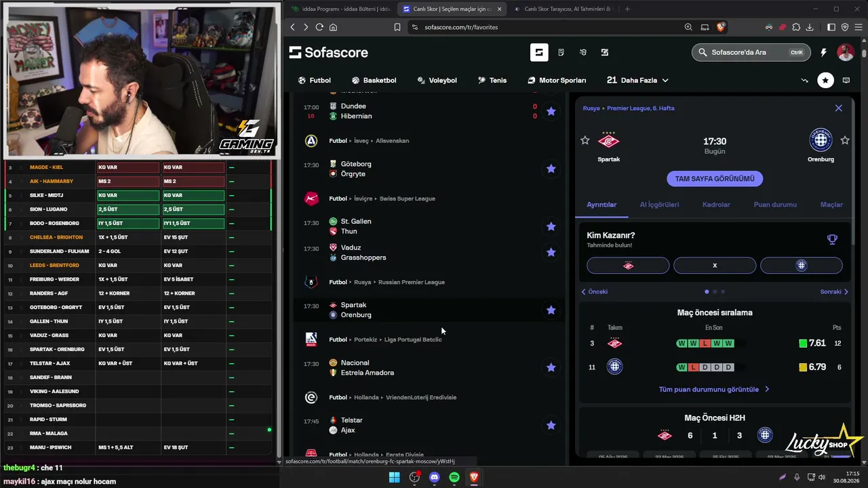The height and width of the screenshot is (488, 868).
Task: Click the trophy icon in Kim Kazanır card
Action: pyautogui.click(x=832, y=239)
